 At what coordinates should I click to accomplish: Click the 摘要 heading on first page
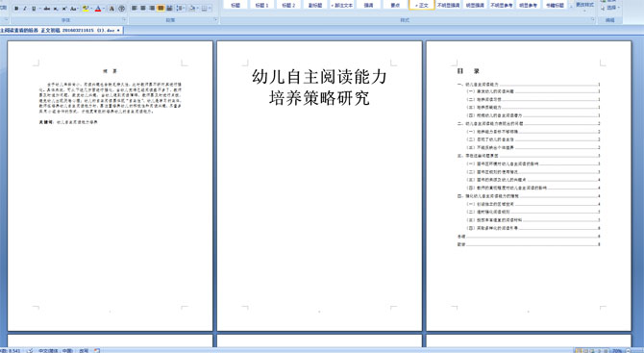[111, 71]
